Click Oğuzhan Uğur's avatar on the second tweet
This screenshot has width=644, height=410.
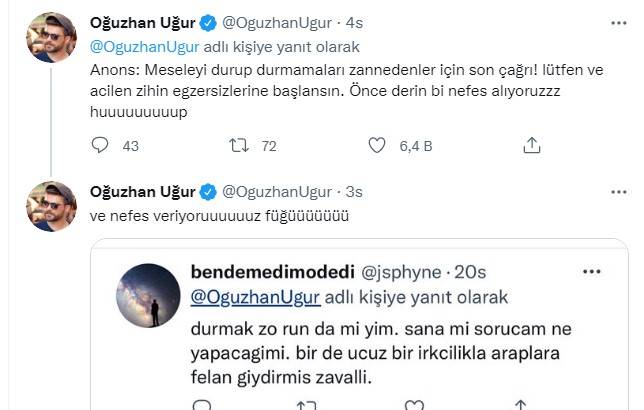click(x=51, y=205)
